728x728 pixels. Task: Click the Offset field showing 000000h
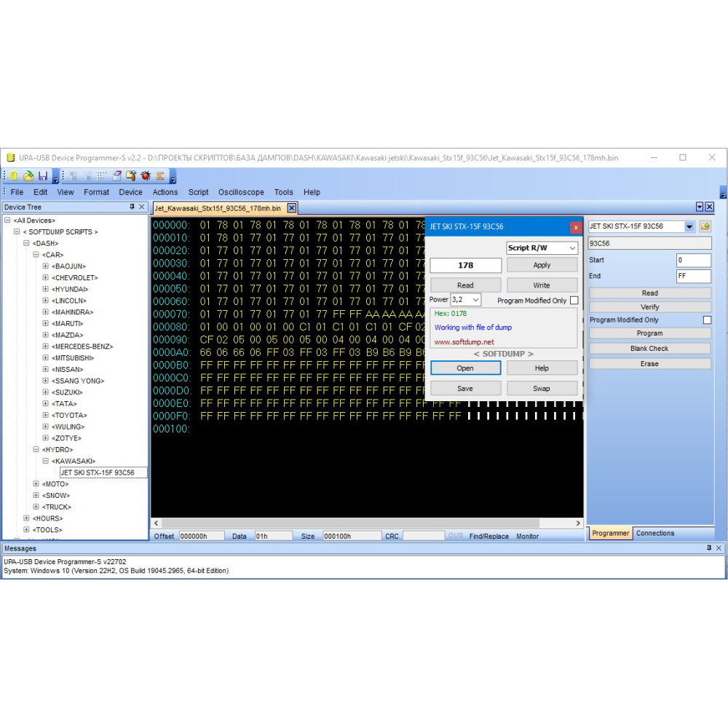(x=202, y=536)
